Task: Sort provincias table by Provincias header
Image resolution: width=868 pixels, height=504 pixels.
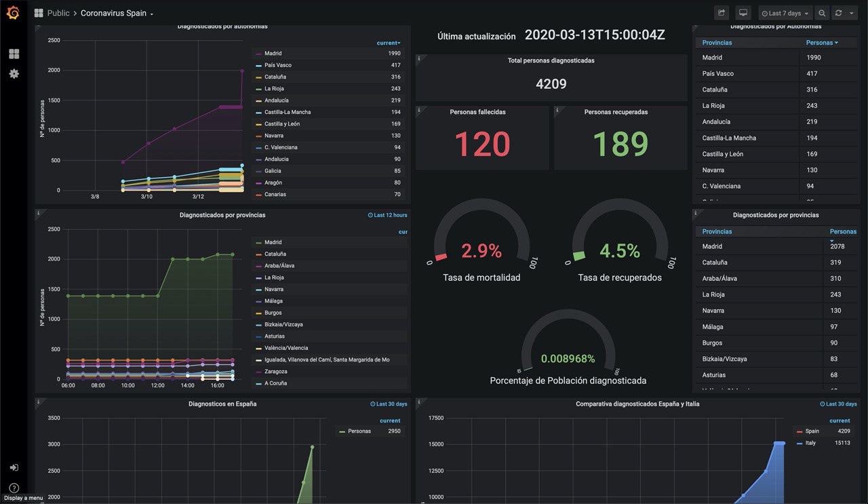Action: pyautogui.click(x=717, y=231)
